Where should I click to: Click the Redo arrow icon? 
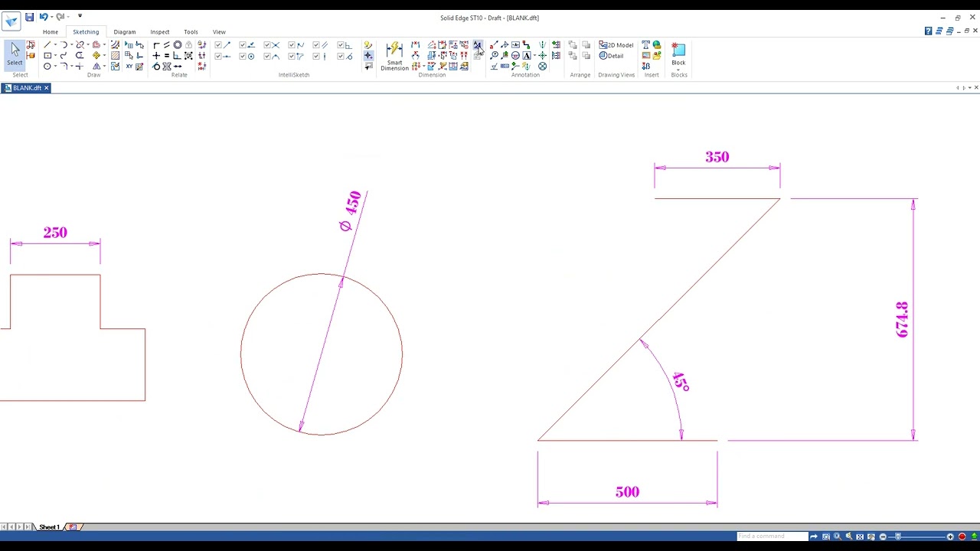click(x=59, y=17)
